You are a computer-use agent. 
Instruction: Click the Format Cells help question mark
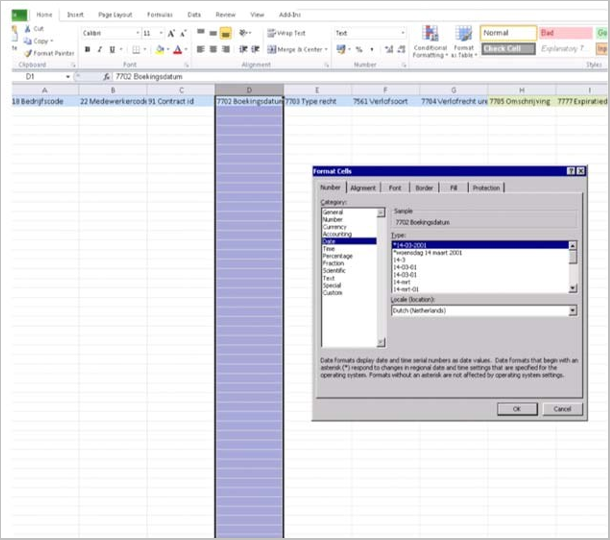569,172
